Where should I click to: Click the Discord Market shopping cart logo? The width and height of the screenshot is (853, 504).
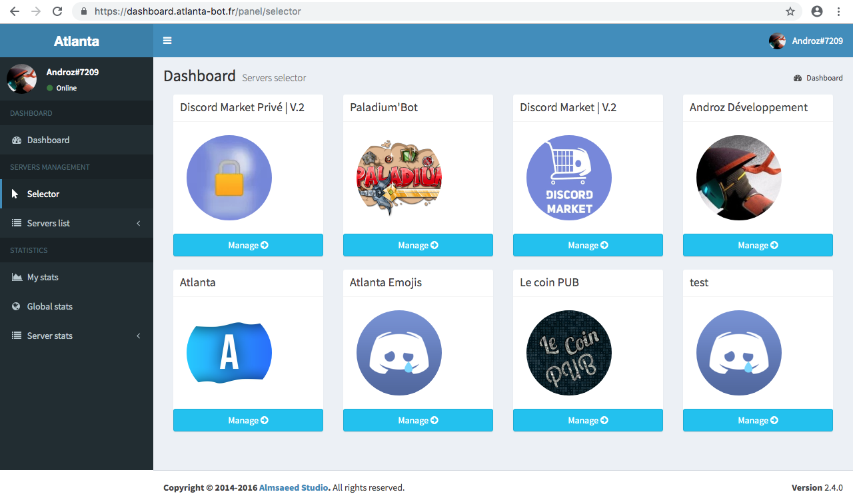click(569, 178)
